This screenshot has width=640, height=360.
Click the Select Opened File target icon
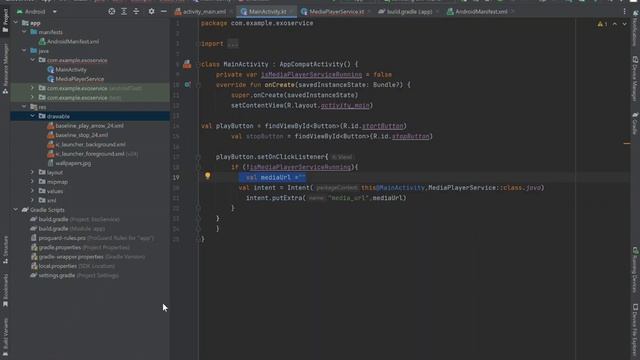coord(111,11)
